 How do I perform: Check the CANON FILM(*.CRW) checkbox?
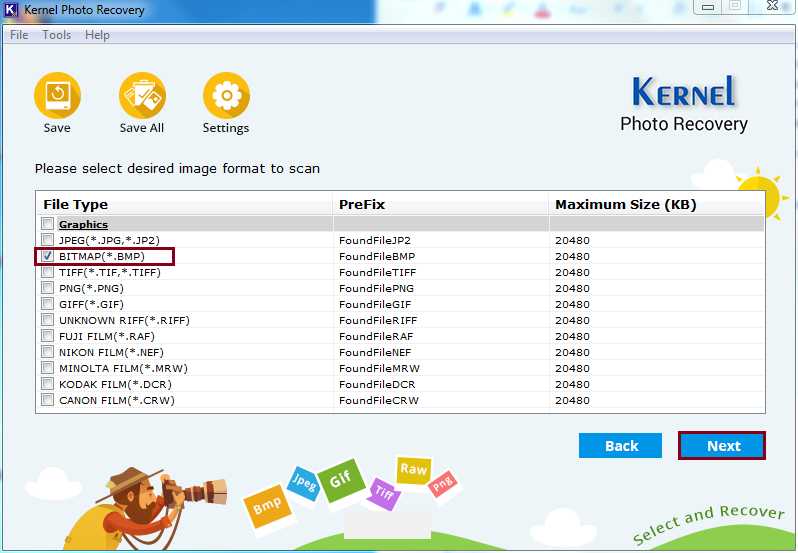point(47,400)
